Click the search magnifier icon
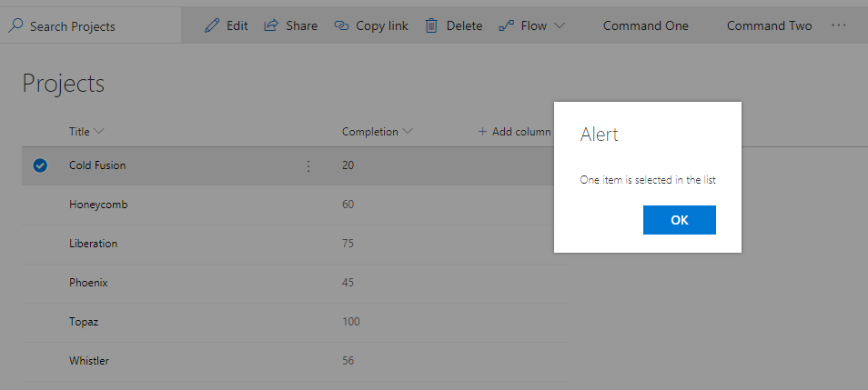Viewport: 868px width, 390px height. point(15,25)
